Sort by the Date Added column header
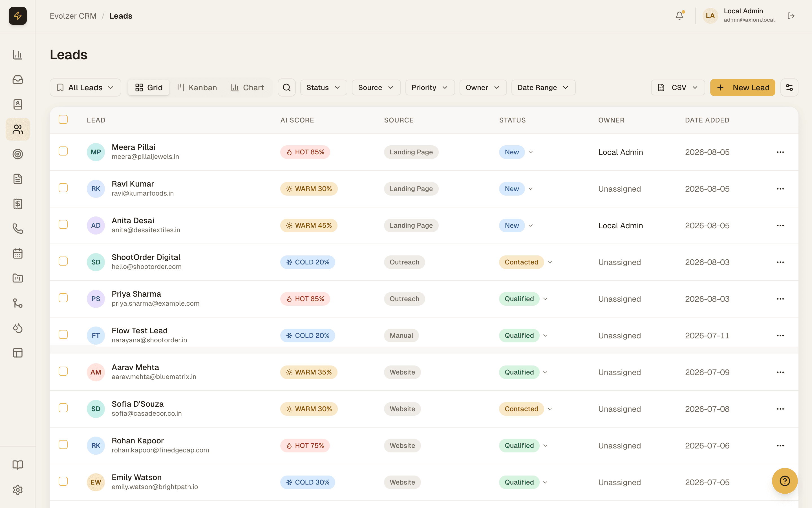The height and width of the screenshot is (508, 812). pyautogui.click(x=707, y=120)
